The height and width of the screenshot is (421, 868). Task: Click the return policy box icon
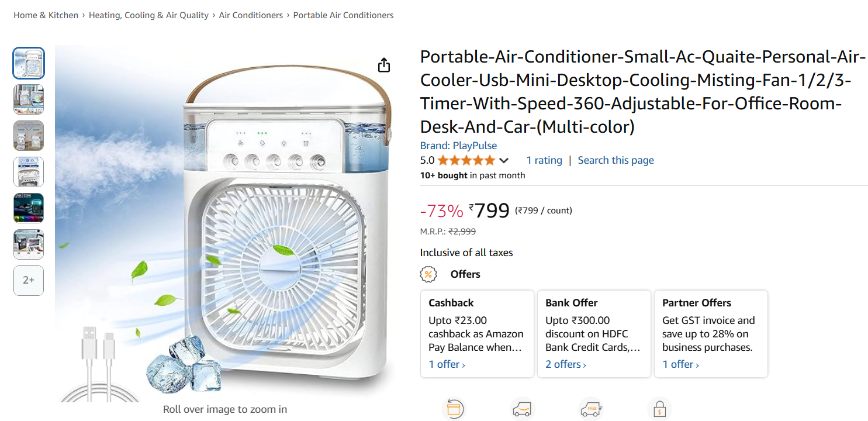pyautogui.click(x=454, y=409)
